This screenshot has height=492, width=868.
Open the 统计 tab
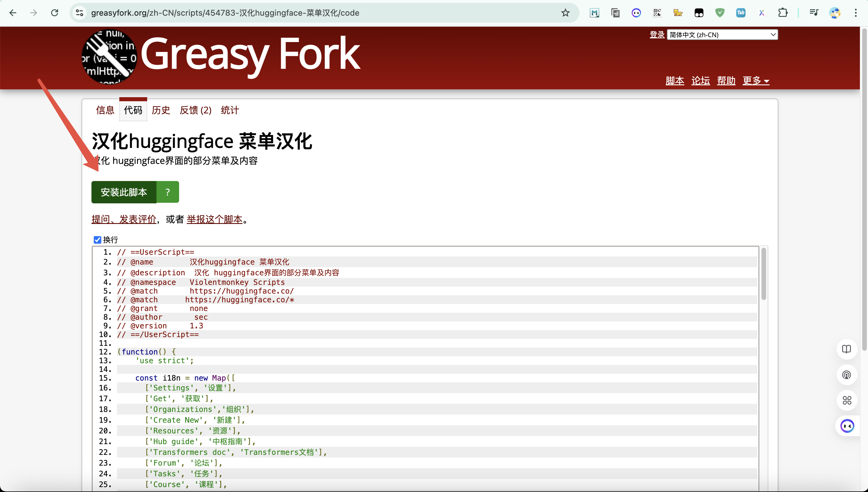click(x=230, y=110)
